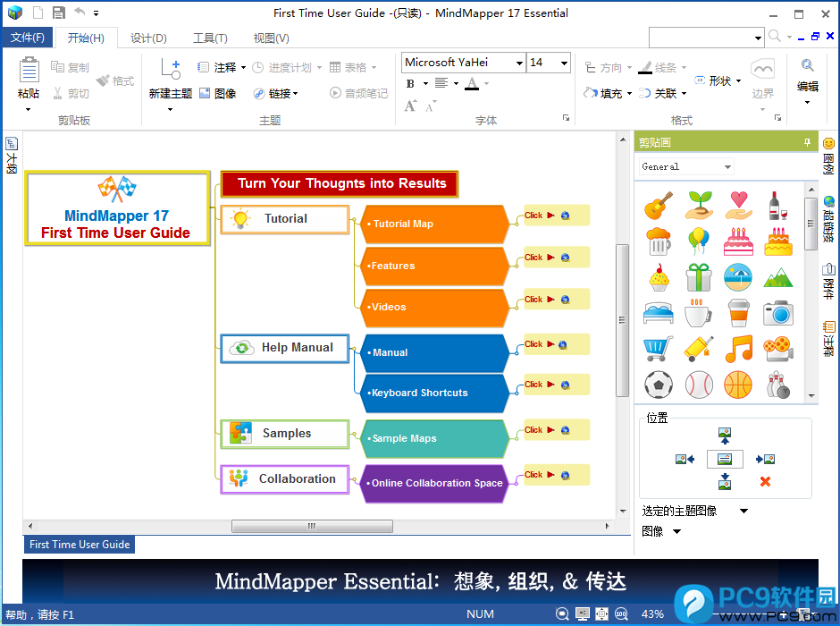The image size is (840, 626).
Task: Switch to the 工具(T) ribbon tab
Action: point(210,38)
